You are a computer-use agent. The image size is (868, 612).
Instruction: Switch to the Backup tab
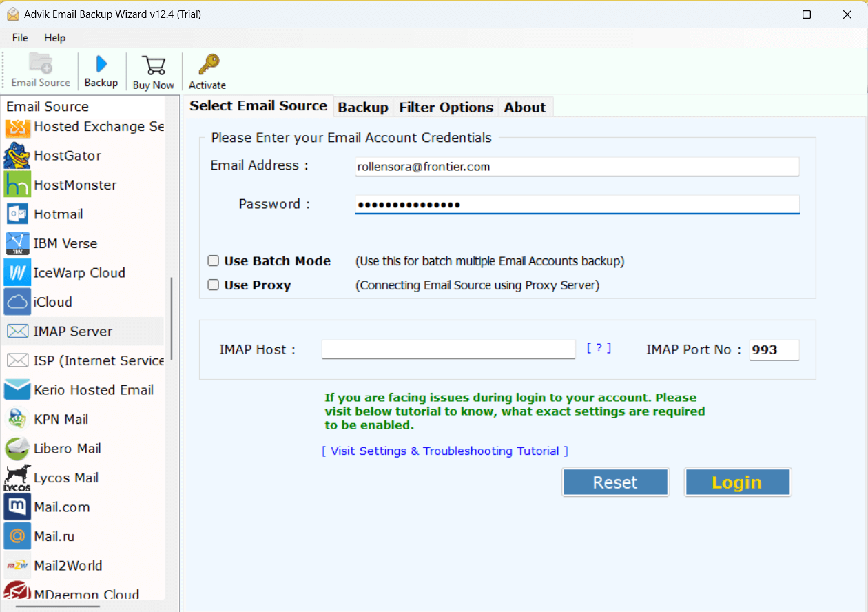coord(363,108)
